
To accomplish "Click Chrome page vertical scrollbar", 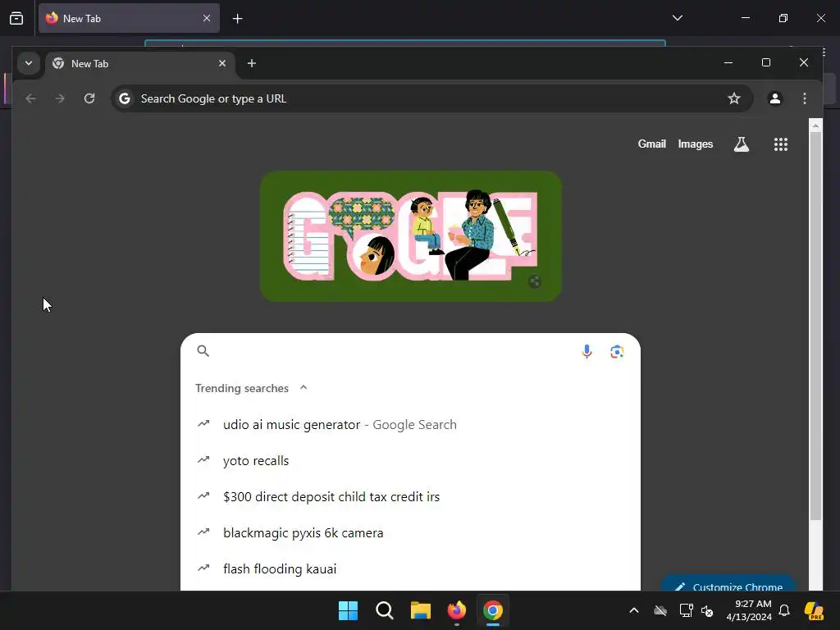I will pyautogui.click(x=815, y=326).
